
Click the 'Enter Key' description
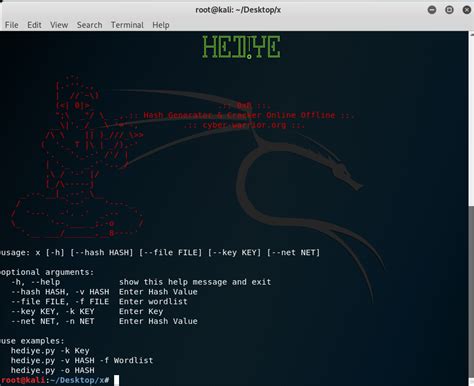tap(141, 311)
